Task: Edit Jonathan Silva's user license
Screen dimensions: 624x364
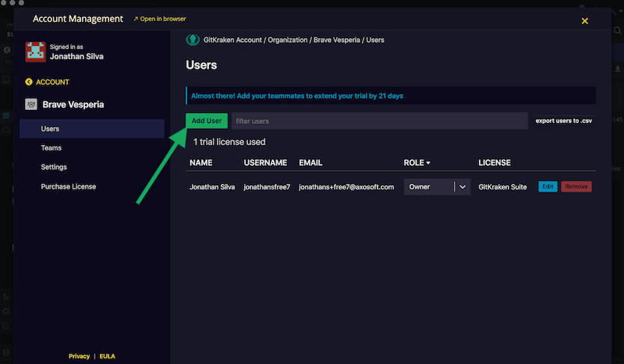Action: coord(548,187)
